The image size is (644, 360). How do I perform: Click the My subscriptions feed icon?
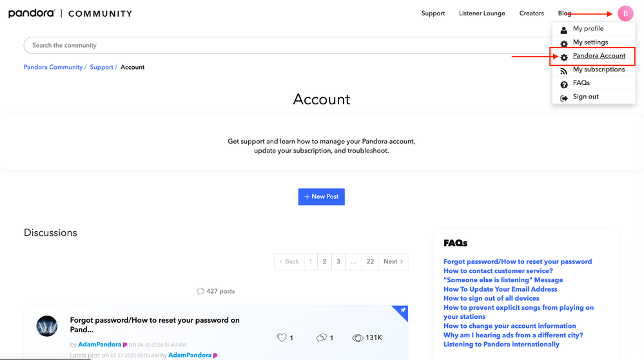(564, 71)
